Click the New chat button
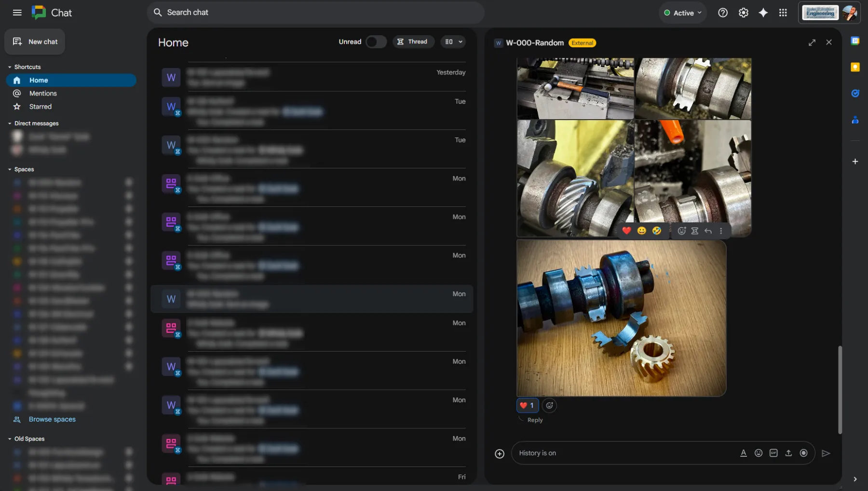This screenshot has height=491, width=868. point(35,42)
